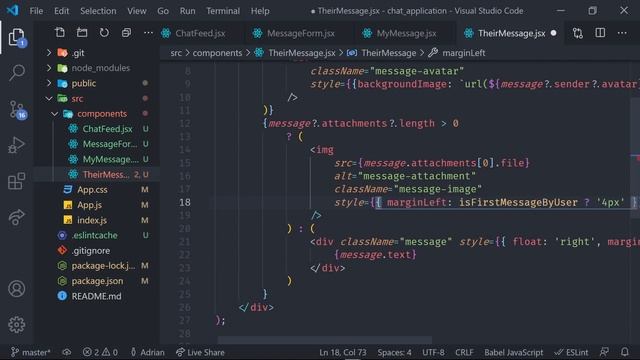Create a new folder in explorer
The image size is (640, 360).
point(82,33)
